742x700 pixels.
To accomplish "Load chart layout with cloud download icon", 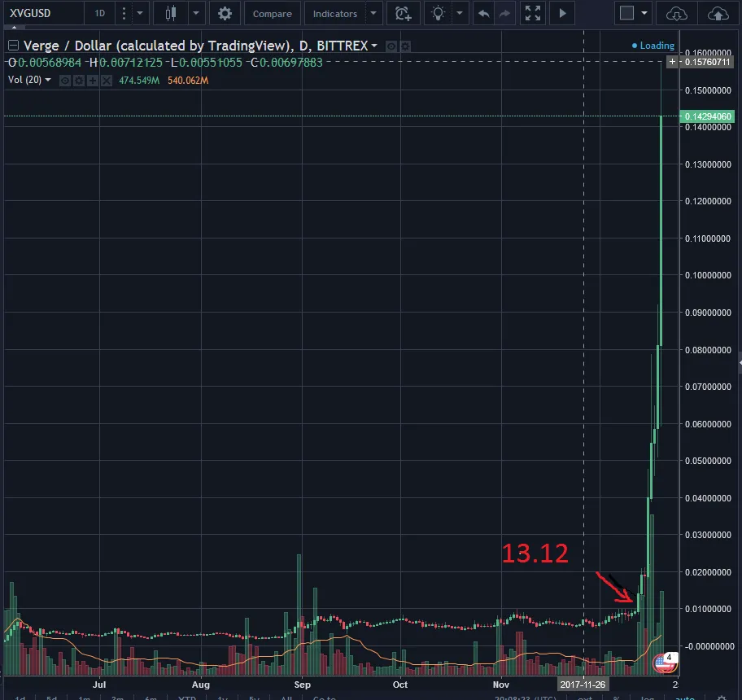I will 677,14.
